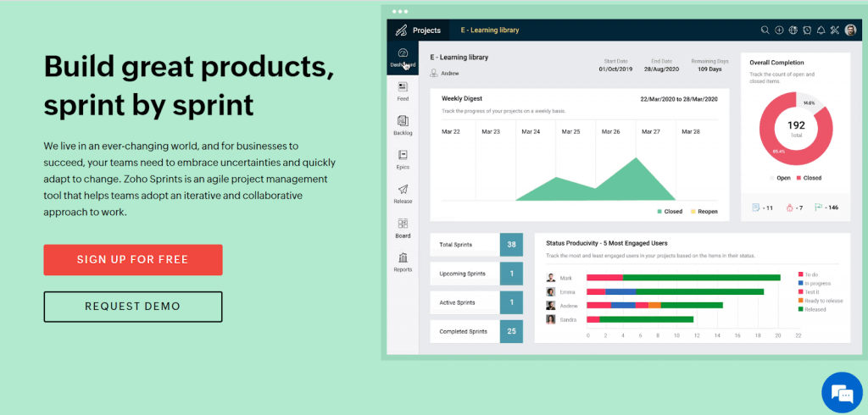Image resolution: width=868 pixels, height=415 pixels.
Task: Click the Projects logo icon
Action: (401, 30)
